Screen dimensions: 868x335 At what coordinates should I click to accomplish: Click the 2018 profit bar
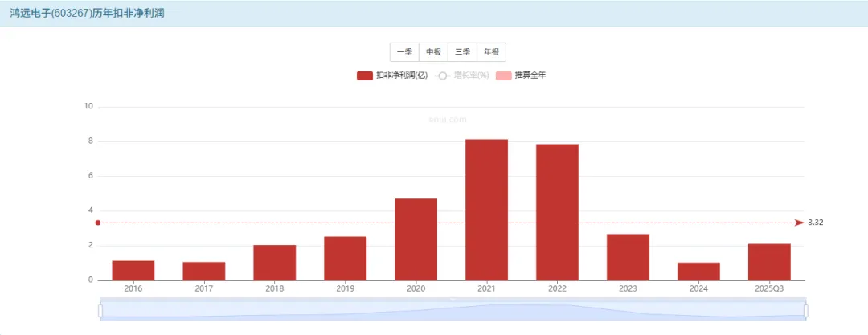[275, 263]
